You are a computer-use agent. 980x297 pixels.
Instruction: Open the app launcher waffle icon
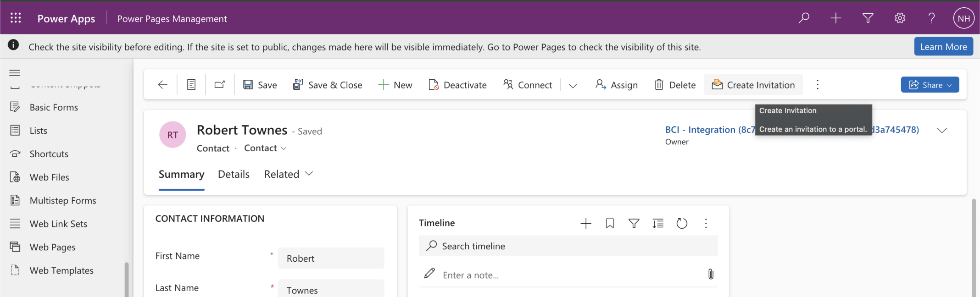click(16, 18)
